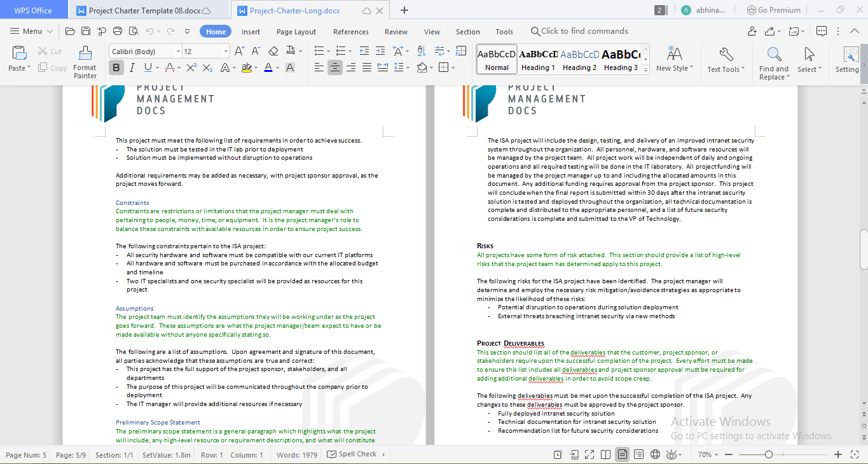868x464 pixels.
Task: Open the highlight color dropdown arrow
Action: tap(256, 67)
